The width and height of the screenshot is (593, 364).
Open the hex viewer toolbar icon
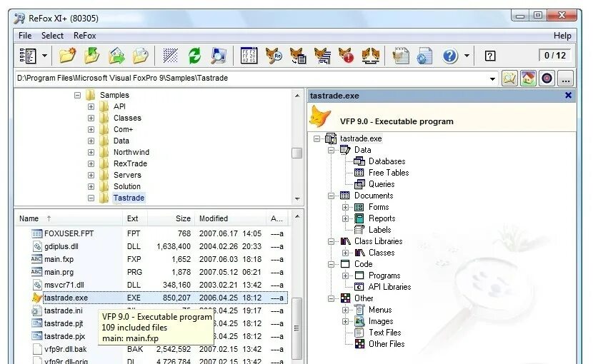249,56
